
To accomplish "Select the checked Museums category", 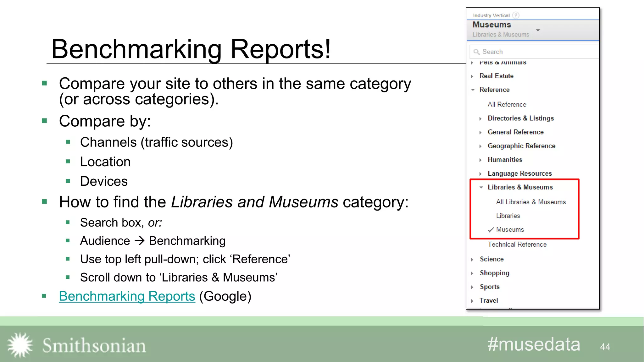I will 510,229.
